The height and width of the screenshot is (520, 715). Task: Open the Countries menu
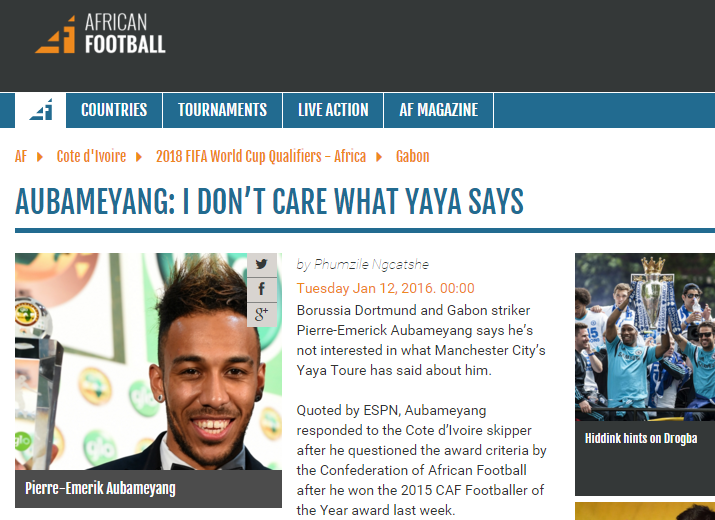tap(114, 110)
